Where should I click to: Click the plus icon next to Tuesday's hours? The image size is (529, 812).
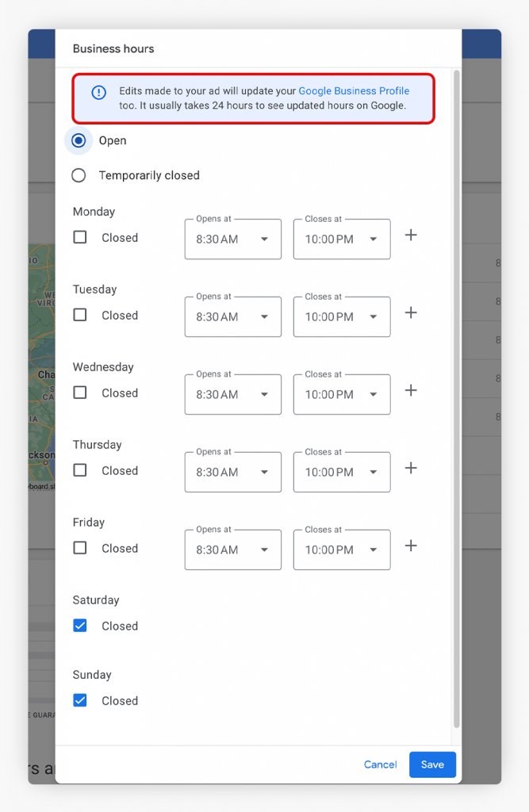[411, 312]
